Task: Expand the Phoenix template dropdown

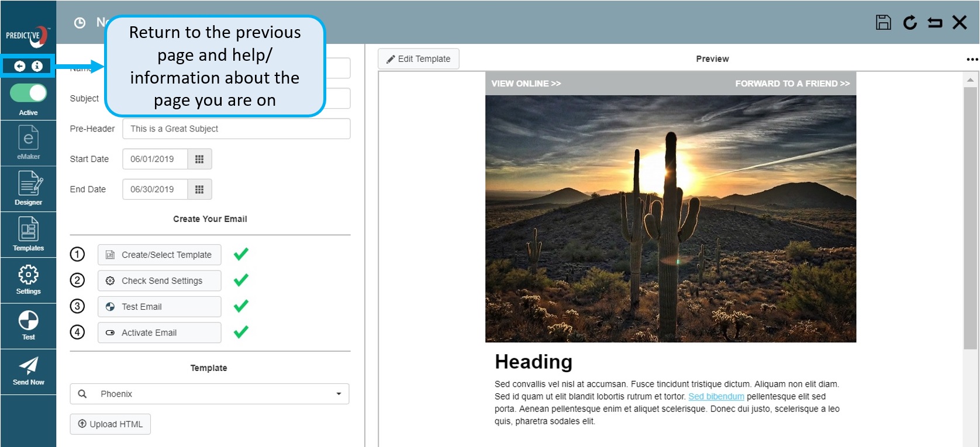Action: point(339,394)
